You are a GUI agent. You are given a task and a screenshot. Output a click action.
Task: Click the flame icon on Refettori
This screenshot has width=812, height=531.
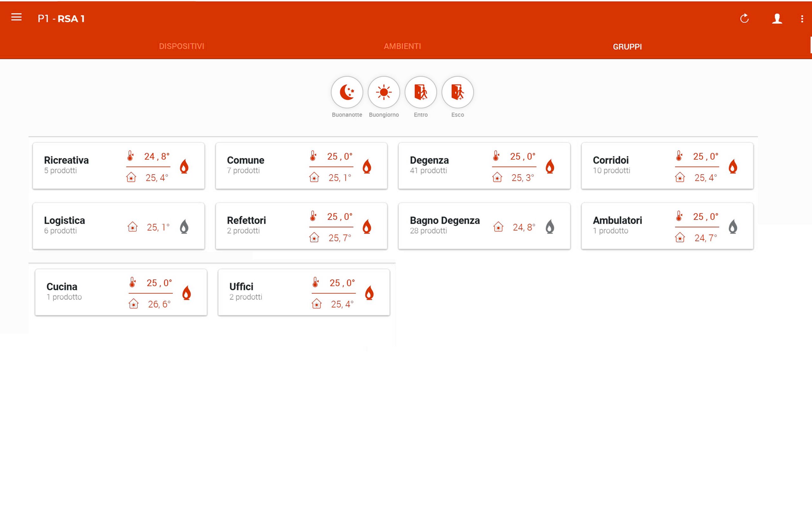click(367, 226)
